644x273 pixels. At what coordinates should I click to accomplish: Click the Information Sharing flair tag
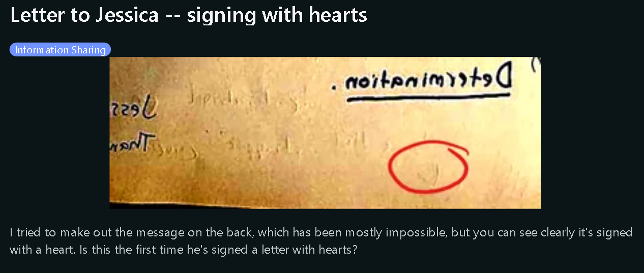point(60,50)
